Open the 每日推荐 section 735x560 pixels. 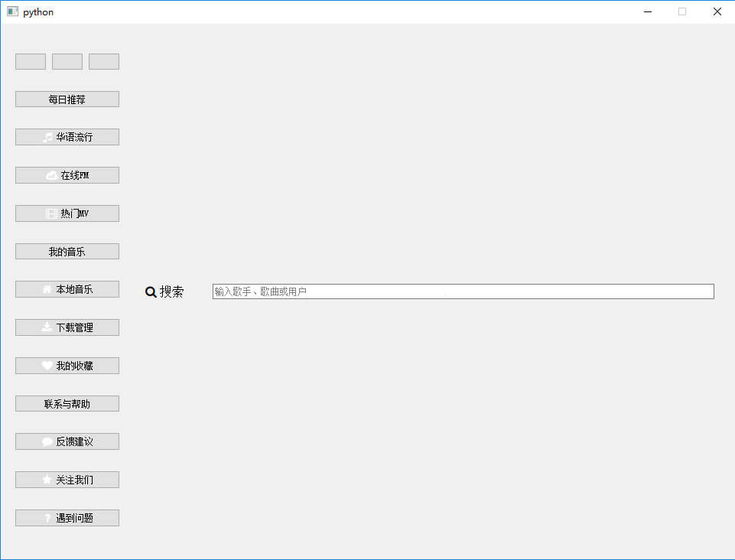pyautogui.click(x=67, y=99)
